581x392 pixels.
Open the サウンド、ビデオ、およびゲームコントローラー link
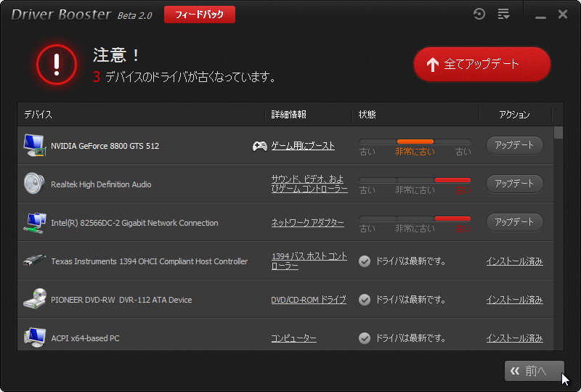point(309,184)
